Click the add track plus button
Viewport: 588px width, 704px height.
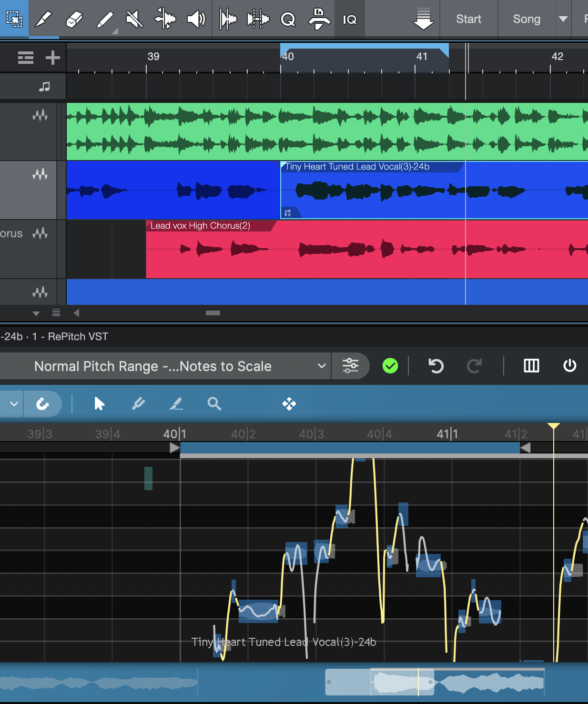click(x=52, y=58)
